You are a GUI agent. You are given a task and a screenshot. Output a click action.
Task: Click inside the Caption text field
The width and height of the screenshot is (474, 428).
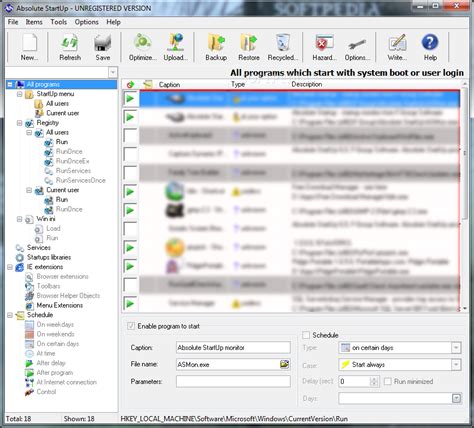[x=233, y=347]
